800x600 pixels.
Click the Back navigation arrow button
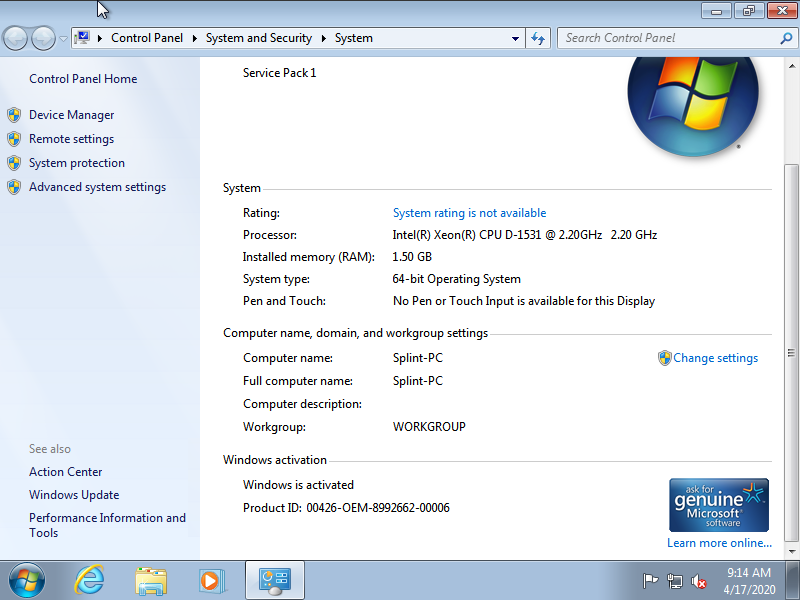click(15, 38)
